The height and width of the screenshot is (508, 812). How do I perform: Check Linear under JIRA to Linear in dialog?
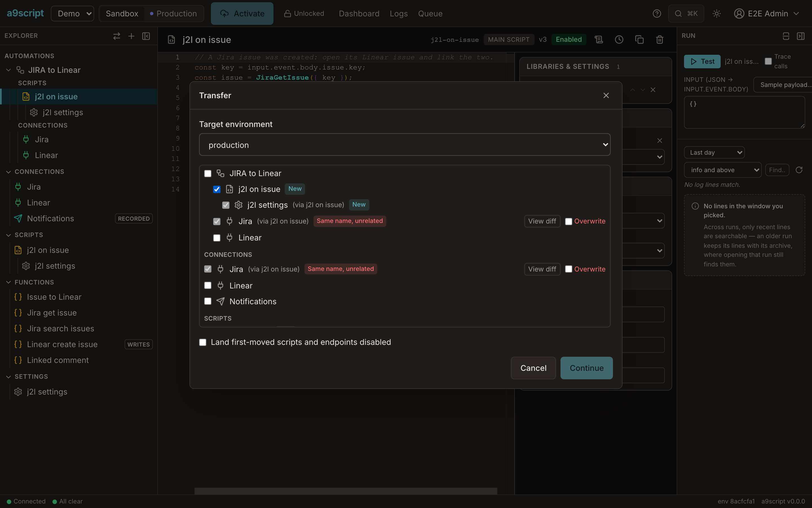(x=217, y=238)
